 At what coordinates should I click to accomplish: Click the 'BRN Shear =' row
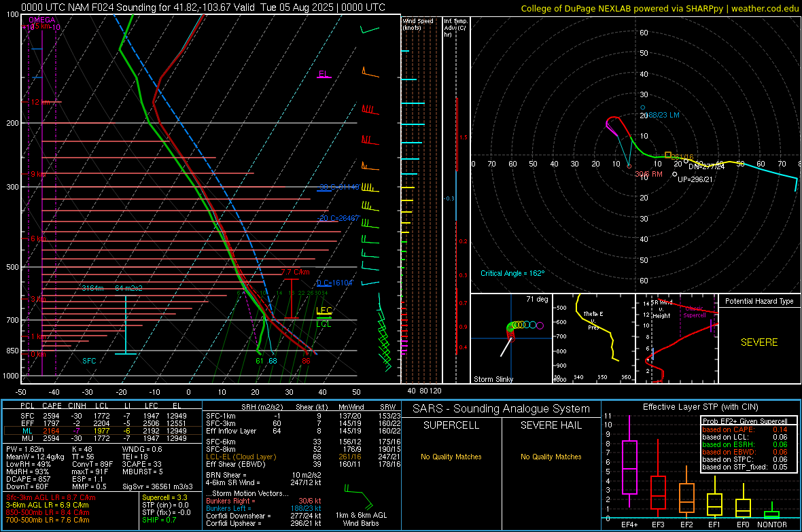point(264,475)
